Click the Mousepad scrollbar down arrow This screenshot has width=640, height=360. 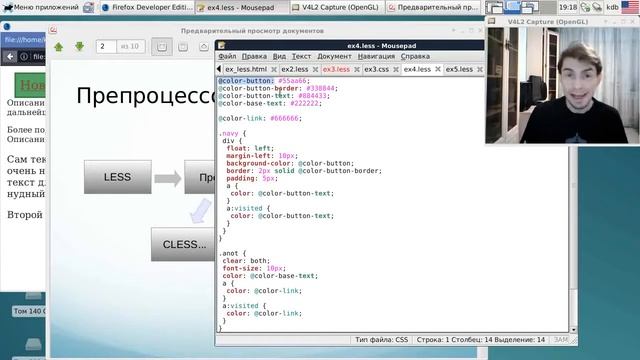573,329
